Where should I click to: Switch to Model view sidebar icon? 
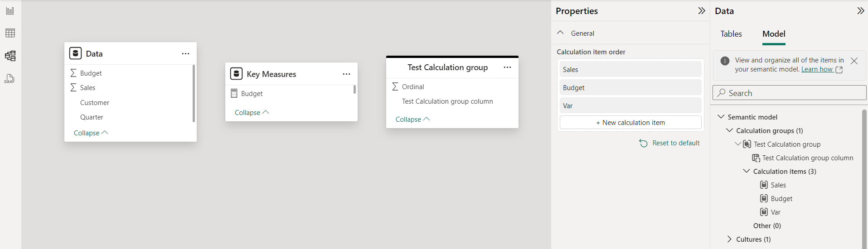pos(10,56)
